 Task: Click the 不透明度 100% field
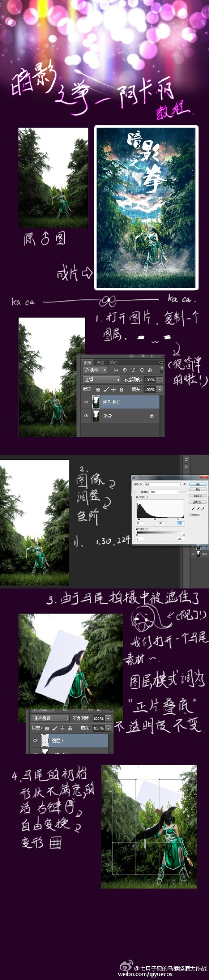[150, 380]
